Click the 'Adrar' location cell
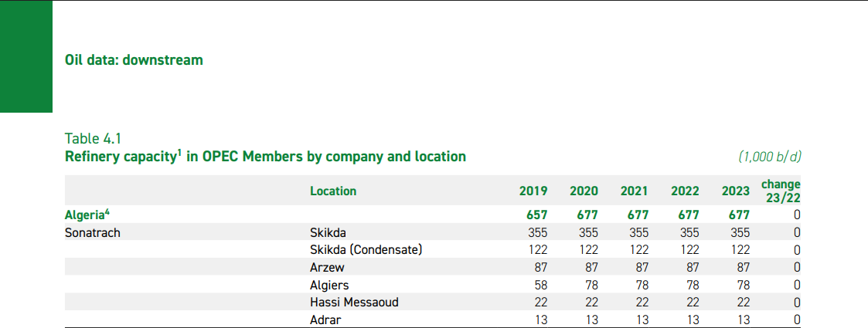Image resolution: width=868 pixels, height=328 pixels. 325,320
